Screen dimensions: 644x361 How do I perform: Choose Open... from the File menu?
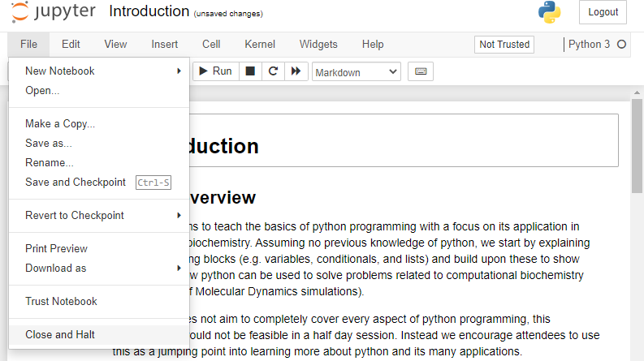coord(99,91)
